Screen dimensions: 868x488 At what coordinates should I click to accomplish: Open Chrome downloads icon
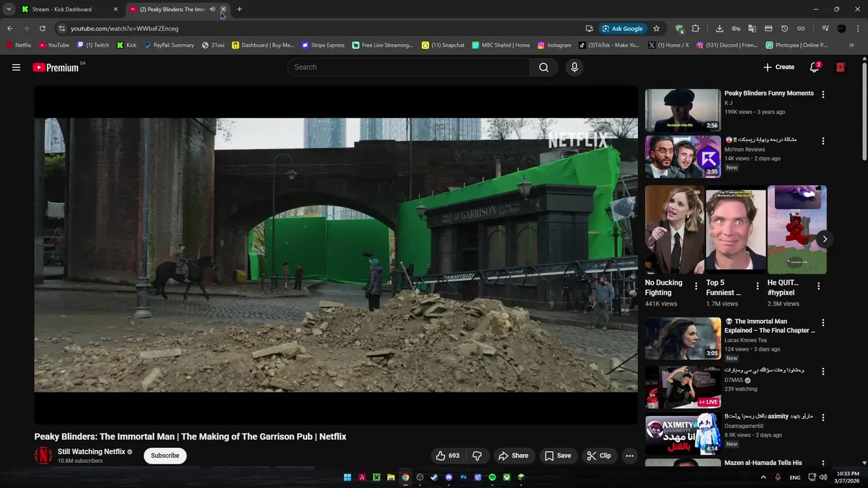(719, 28)
